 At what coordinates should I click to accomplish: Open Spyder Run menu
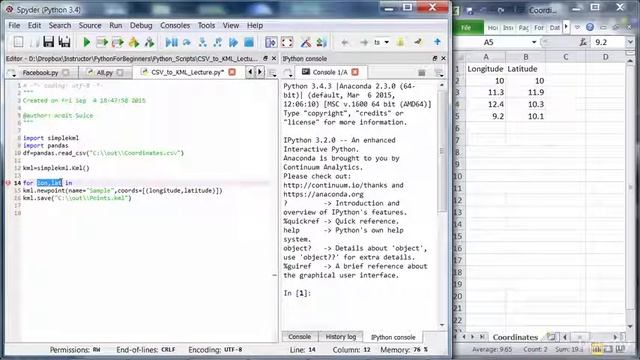[116, 25]
